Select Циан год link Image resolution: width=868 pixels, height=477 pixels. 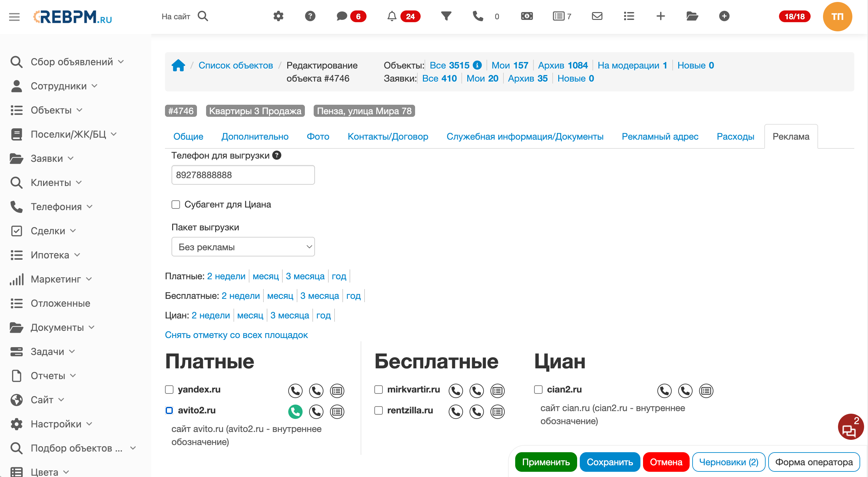pos(323,315)
